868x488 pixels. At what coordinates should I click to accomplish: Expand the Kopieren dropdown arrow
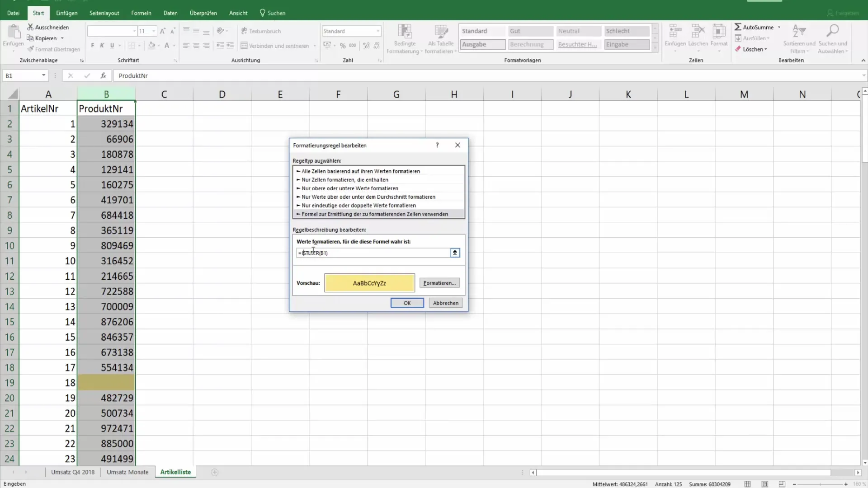62,38
